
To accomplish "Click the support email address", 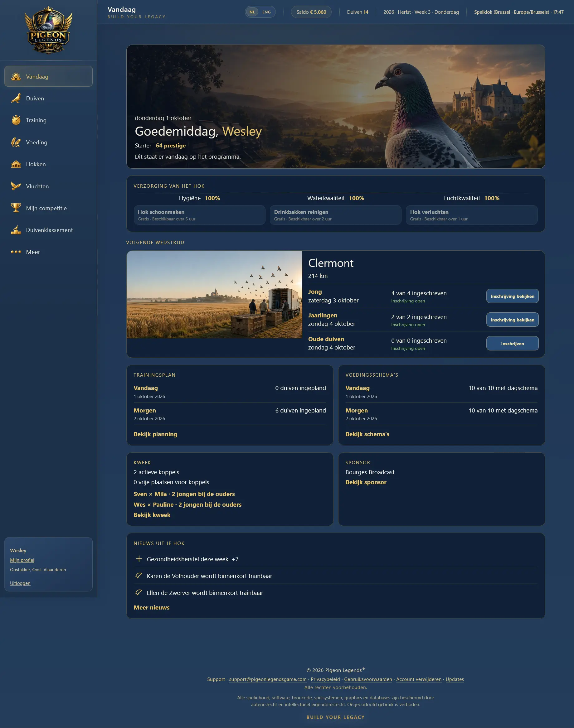I will 268,679.
